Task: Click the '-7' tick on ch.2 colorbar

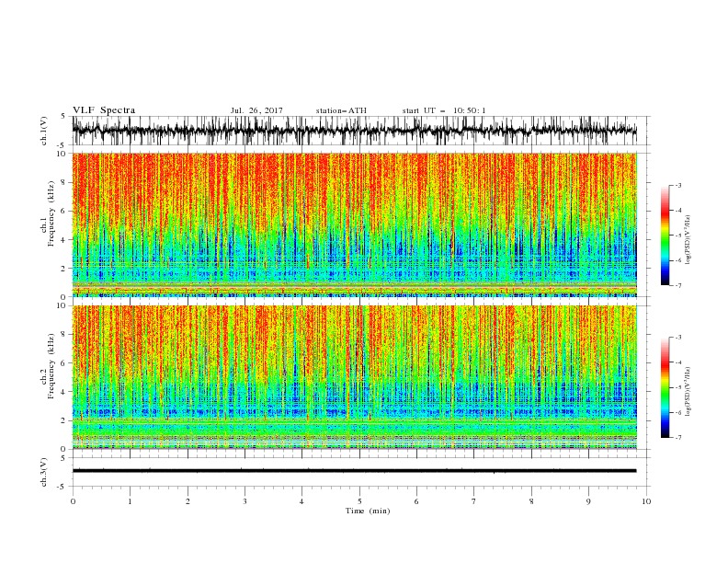Action: [x=678, y=437]
